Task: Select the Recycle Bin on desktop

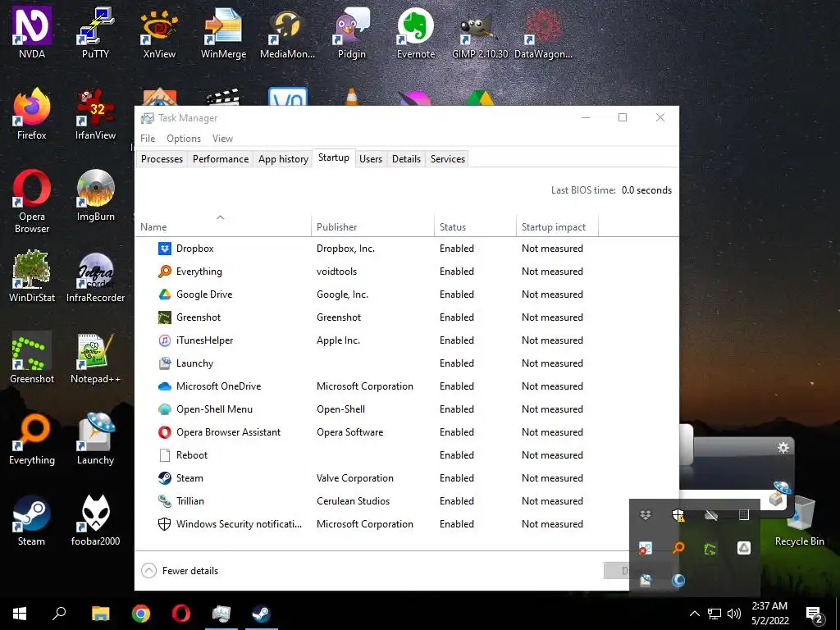Action: [799, 521]
